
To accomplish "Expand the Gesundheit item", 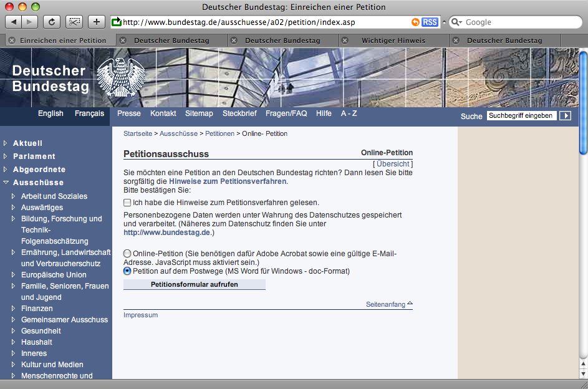I will (14, 331).
